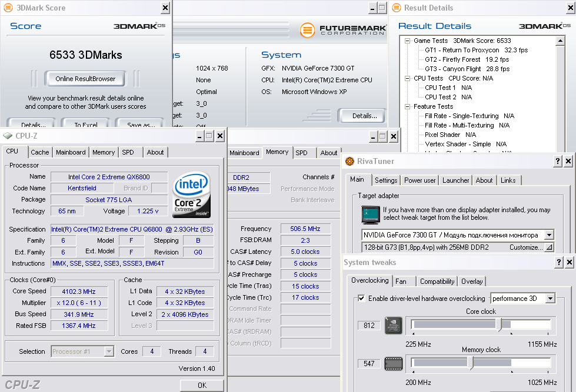
Task: Open About tab in front CPU-Z window
Action: click(155, 152)
